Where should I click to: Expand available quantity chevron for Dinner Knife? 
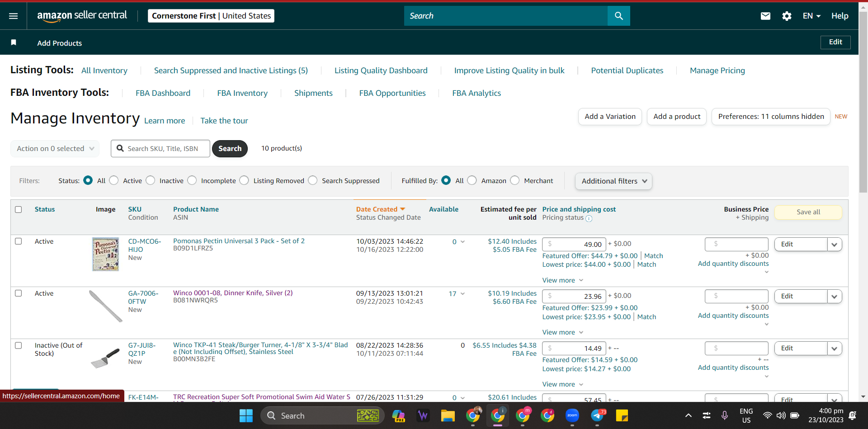462,294
